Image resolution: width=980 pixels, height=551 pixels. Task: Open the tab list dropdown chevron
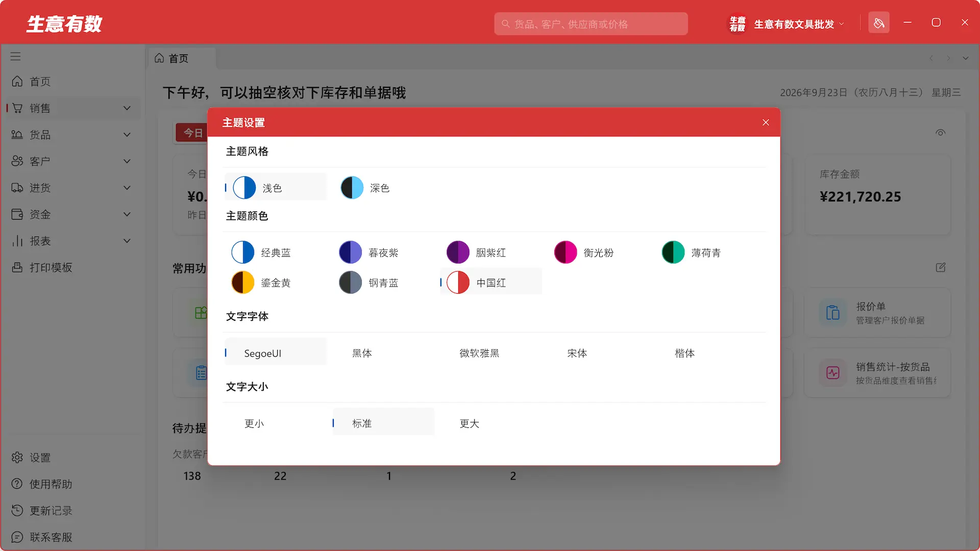(x=966, y=58)
